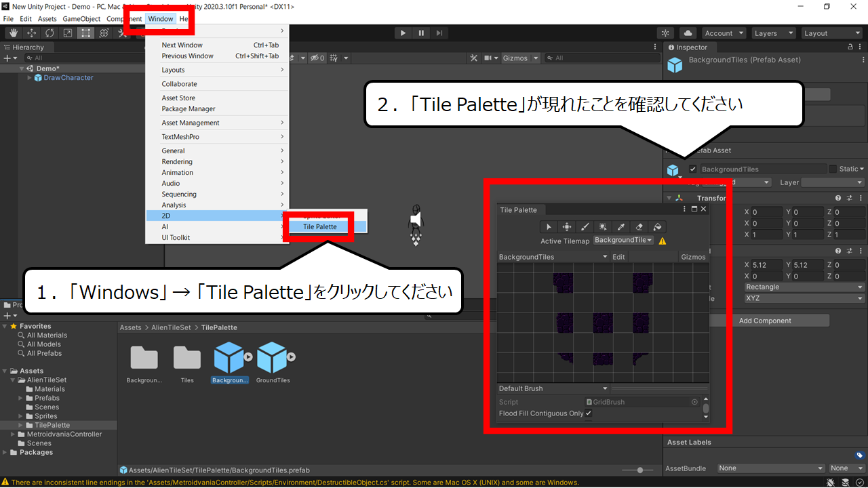868x488 pixels.
Task: Open the Rectangle cell layout dropdown
Action: [804, 287]
